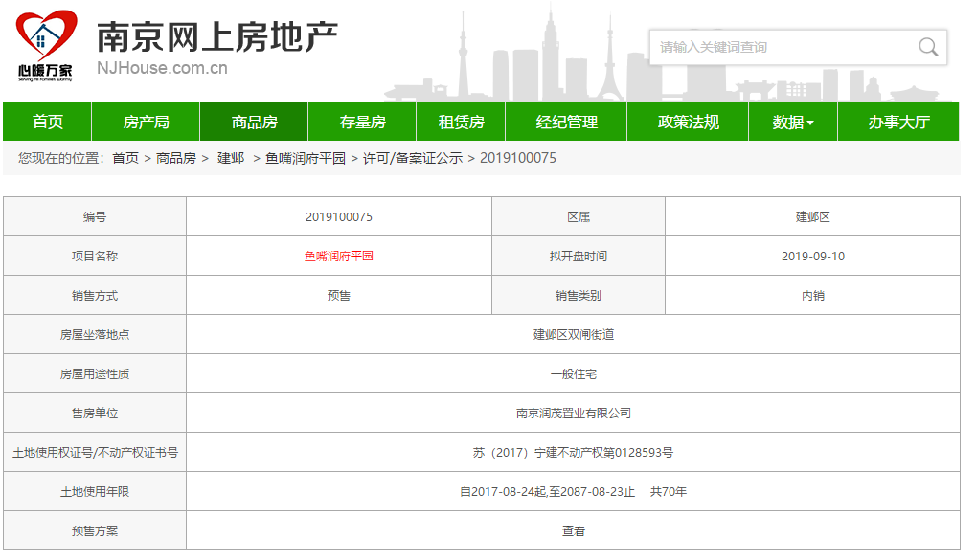
Task: Switch to the 租赁房 section
Action: 461,122
